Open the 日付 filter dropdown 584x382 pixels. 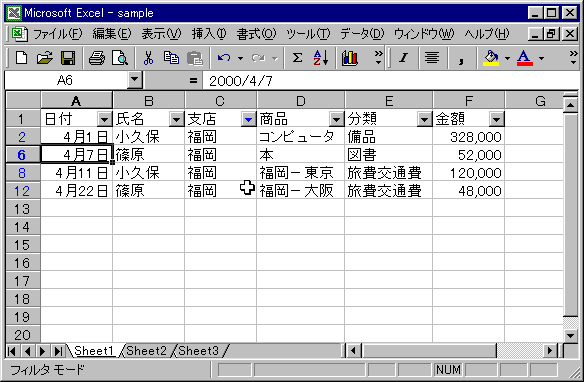tap(104, 119)
